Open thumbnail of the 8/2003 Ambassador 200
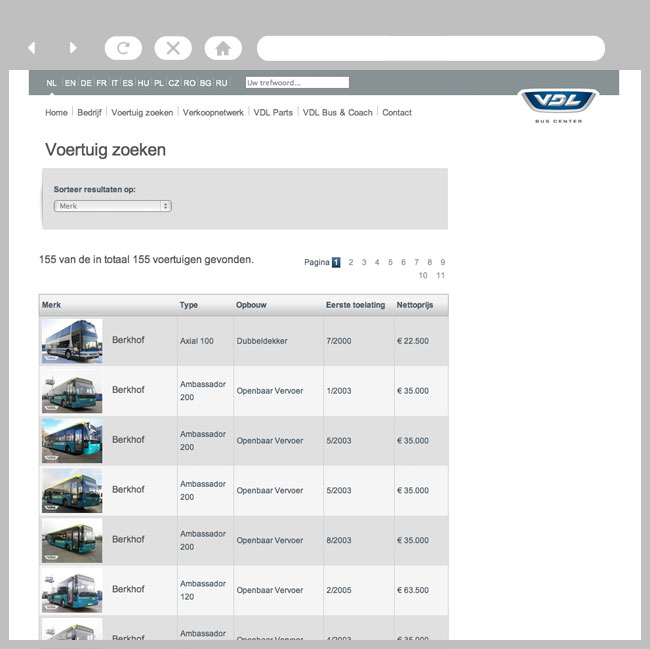This screenshot has height=649, width=650. pyautogui.click(x=72, y=540)
